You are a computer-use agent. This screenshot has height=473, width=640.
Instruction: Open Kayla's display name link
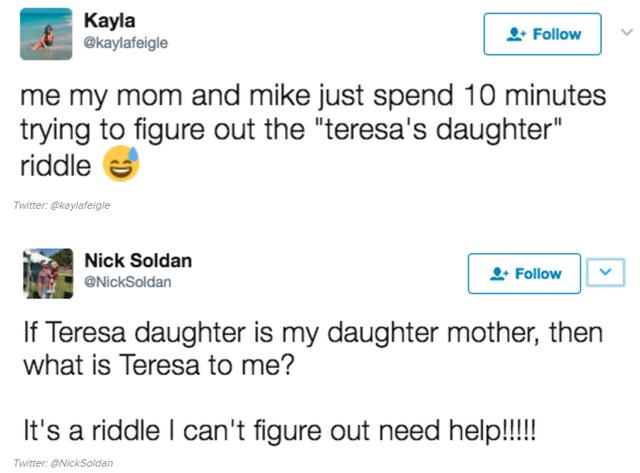(107, 21)
